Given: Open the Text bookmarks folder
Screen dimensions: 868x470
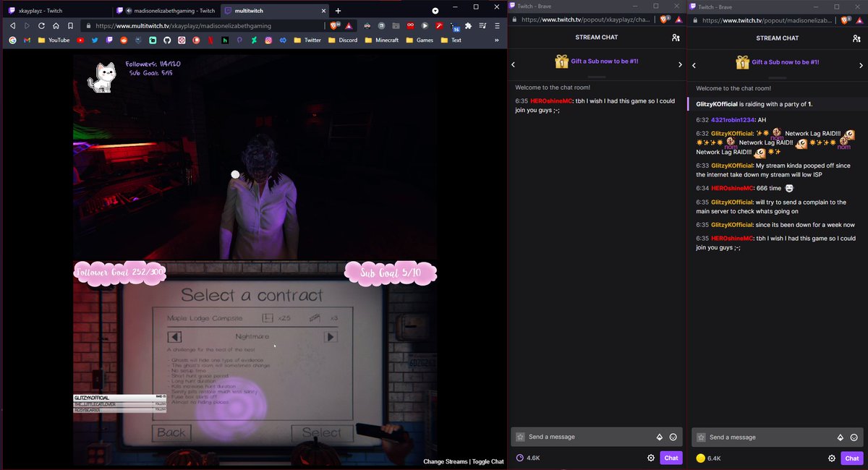Looking at the screenshot, I should [451, 40].
